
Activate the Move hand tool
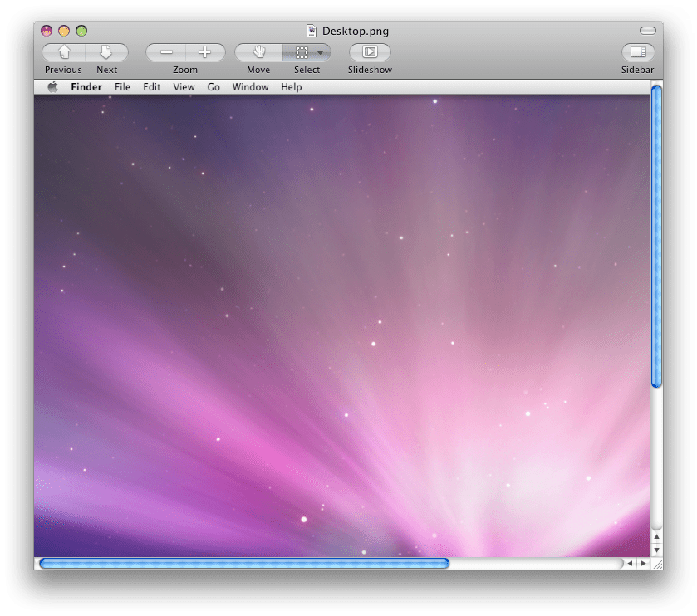click(258, 52)
